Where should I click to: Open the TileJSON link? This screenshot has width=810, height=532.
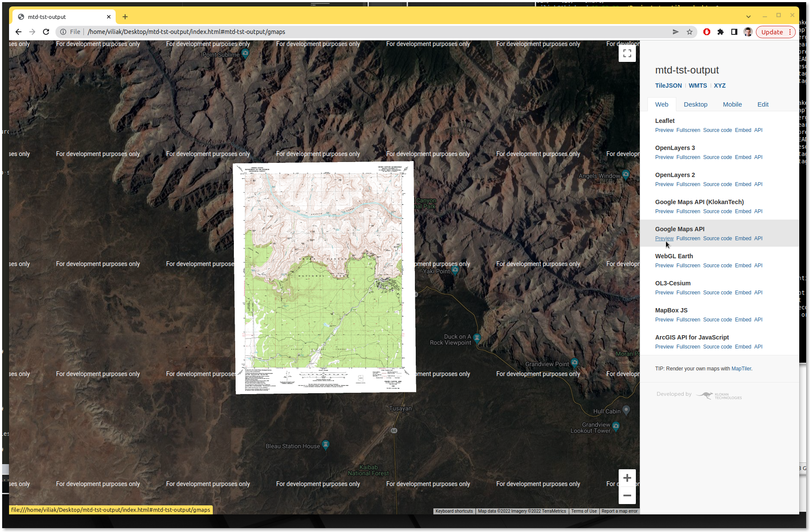668,86
